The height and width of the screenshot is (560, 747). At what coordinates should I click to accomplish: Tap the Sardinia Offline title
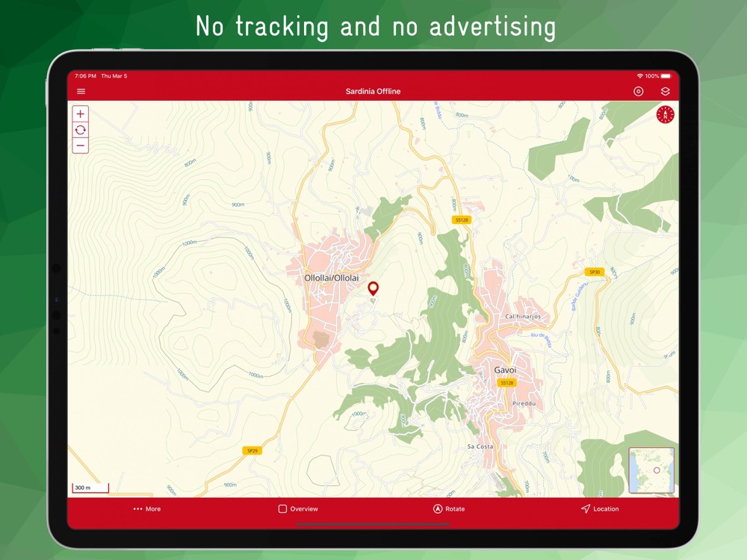click(x=373, y=91)
